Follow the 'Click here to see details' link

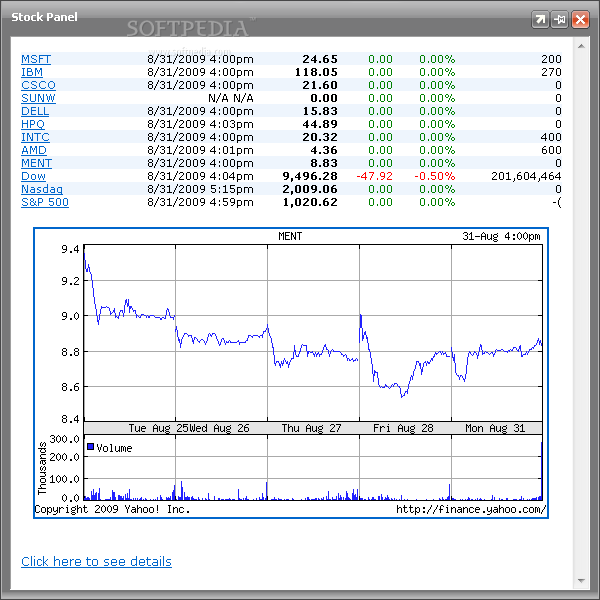tap(96, 561)
